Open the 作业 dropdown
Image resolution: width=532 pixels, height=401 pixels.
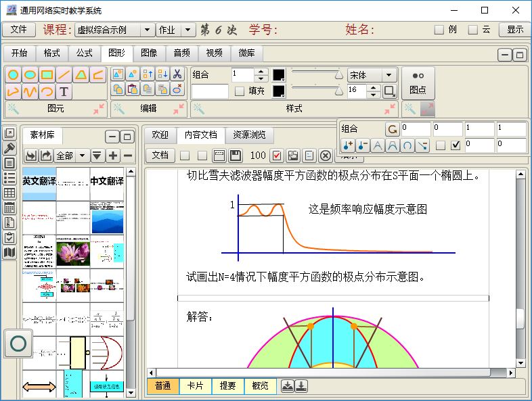188,30
